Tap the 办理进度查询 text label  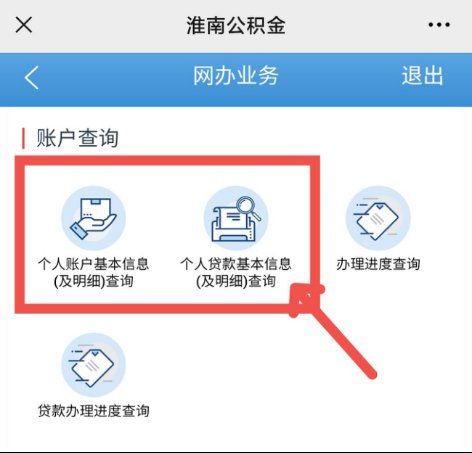(378, 264)
